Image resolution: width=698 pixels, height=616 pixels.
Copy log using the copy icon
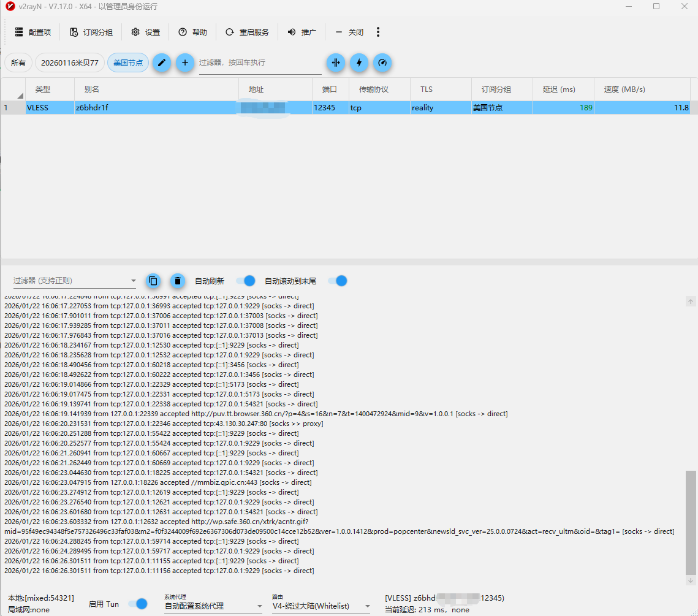click(x=153, y=281)
